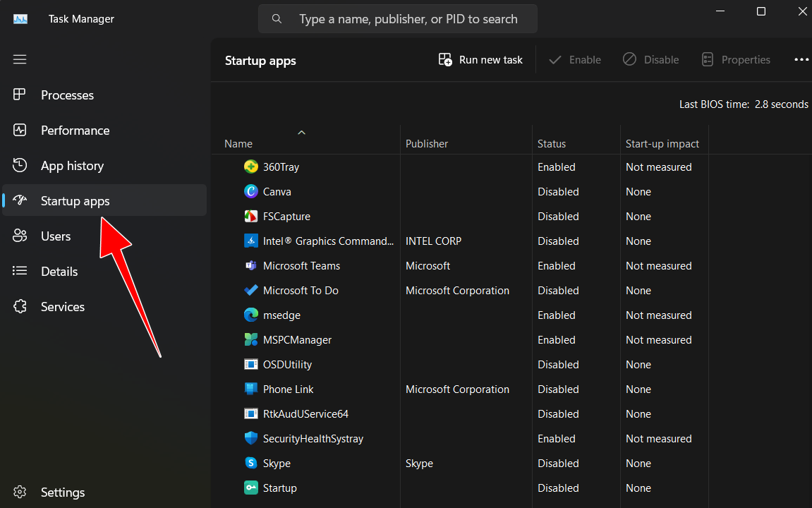
Task: Open Properties for selected app
Action: [736, 59]
